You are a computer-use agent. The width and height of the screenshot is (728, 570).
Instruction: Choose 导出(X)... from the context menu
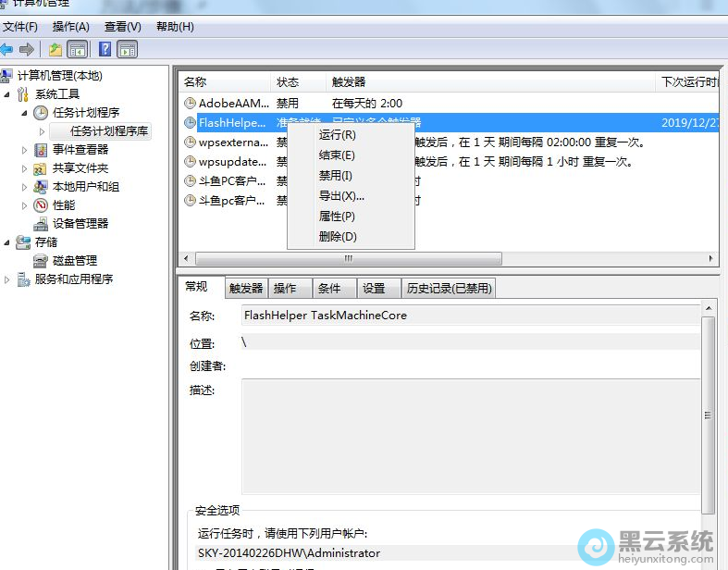[x=351, y=196]
